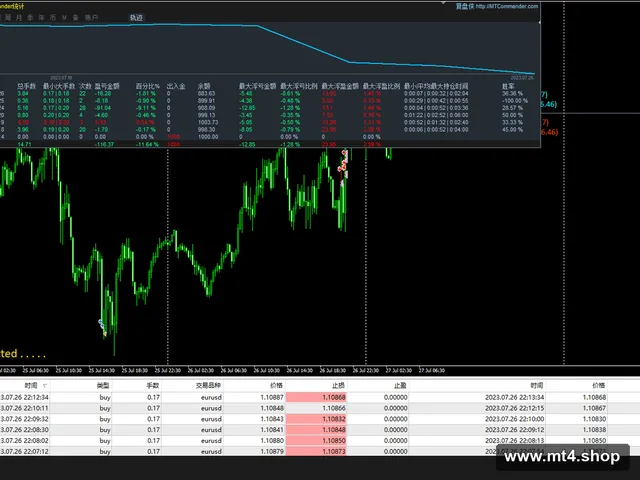Viewport: 640px width, 480px height.
Task: Select open price 1.10887
Action: [x=272, y=397]
